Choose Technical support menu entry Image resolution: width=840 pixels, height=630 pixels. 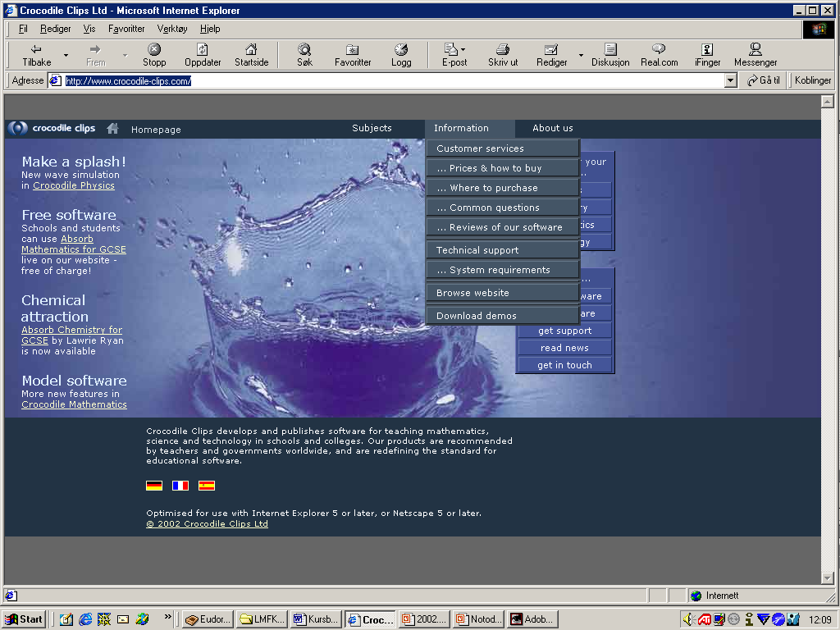(x=477, y=250)
